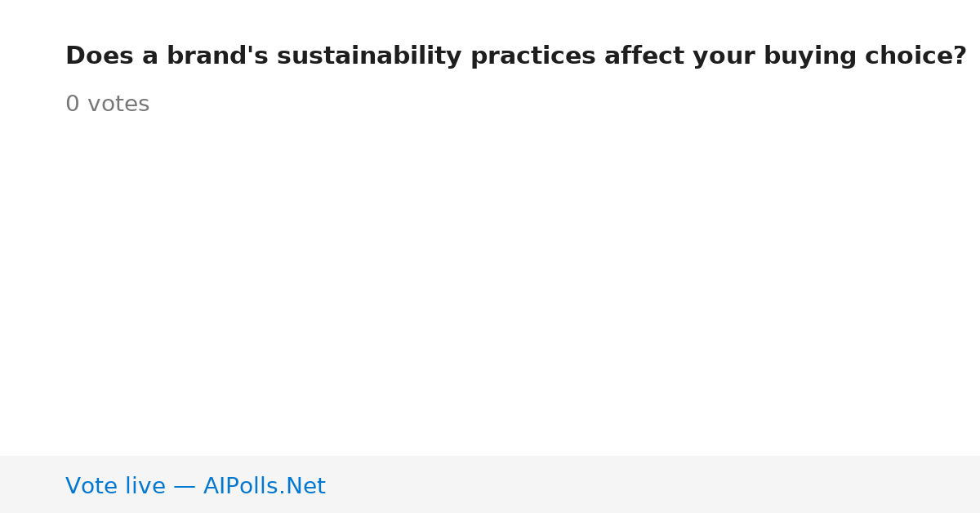The width and height of the screenshot is (980, 513).
Task: Click the word 'affect' in the question
Action: click(x=643, y=57)
